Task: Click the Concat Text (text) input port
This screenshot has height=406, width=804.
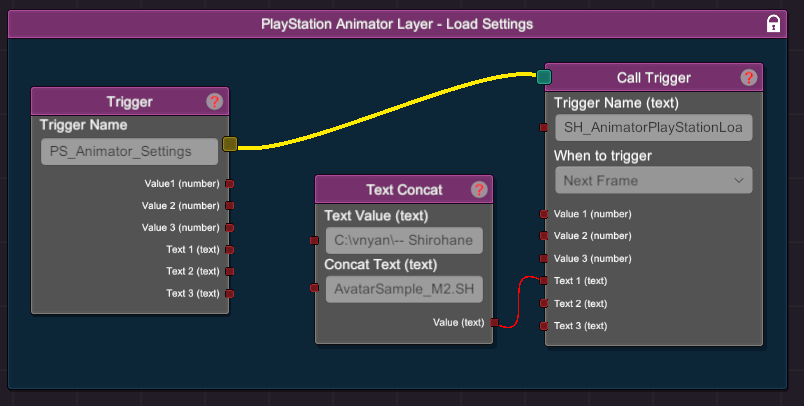Action: coord(314,288)
